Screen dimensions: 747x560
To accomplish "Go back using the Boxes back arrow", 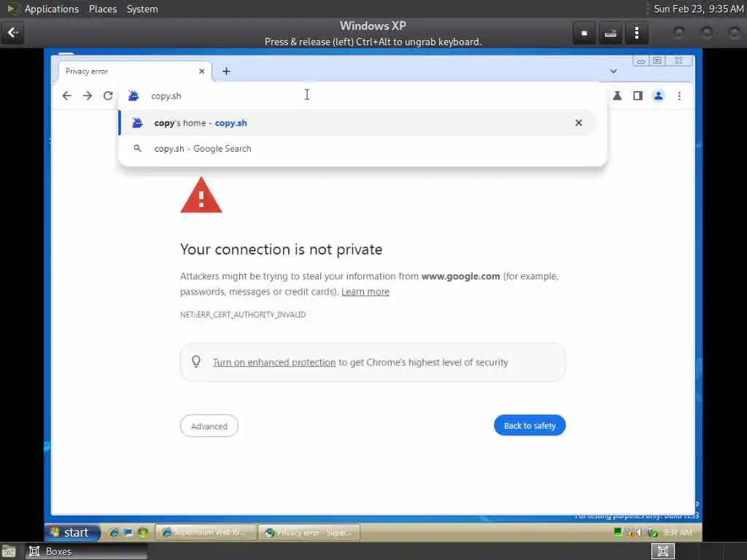I will [12, 33].
